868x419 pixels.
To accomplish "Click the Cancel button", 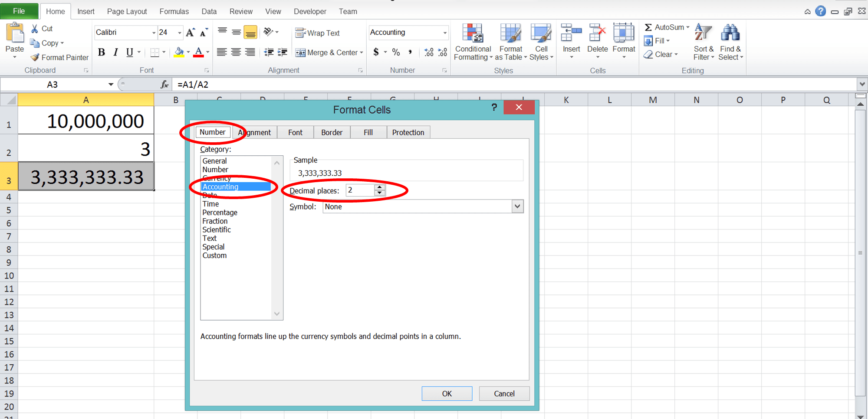I will (x=504, y=393).
